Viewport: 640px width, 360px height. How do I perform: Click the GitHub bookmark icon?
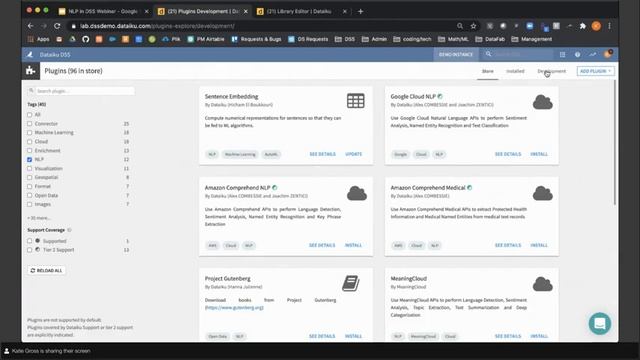tap(85, 39)
